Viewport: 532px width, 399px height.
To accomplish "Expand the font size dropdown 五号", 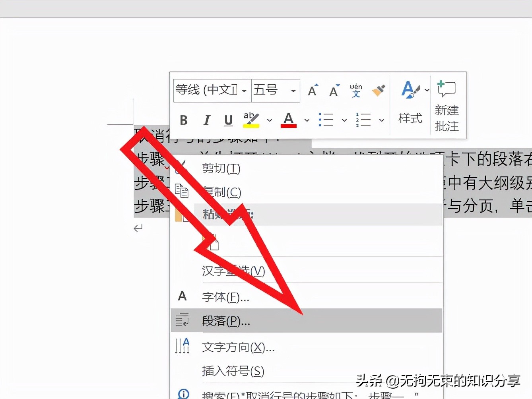I will coord(293,91).
